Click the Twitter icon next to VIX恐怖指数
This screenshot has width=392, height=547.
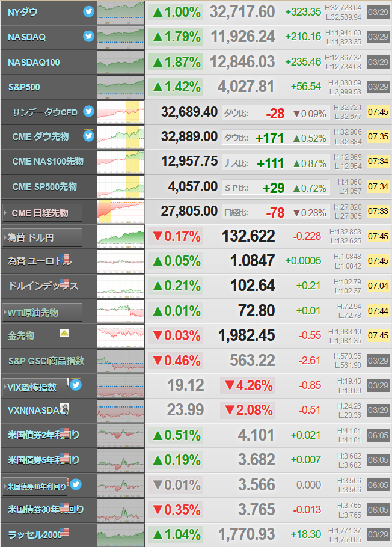pyautogui.click(x=76, y=385)
